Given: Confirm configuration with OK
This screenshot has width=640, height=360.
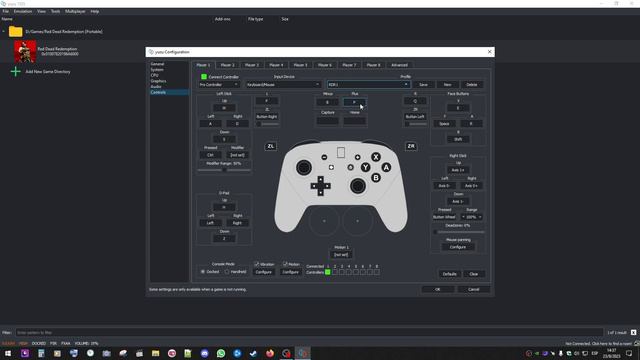Looking at the screenshot, I should pos(438,289).
